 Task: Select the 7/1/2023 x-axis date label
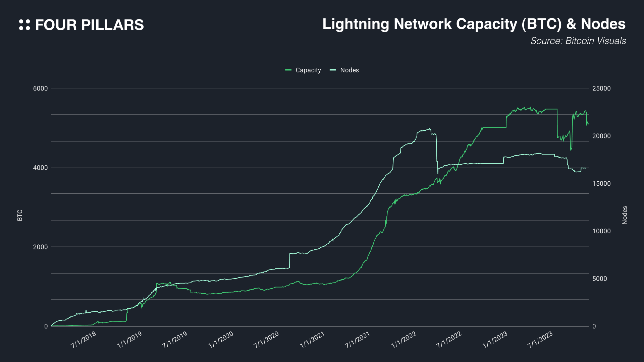pyautogui.click(x=540, y=340)
